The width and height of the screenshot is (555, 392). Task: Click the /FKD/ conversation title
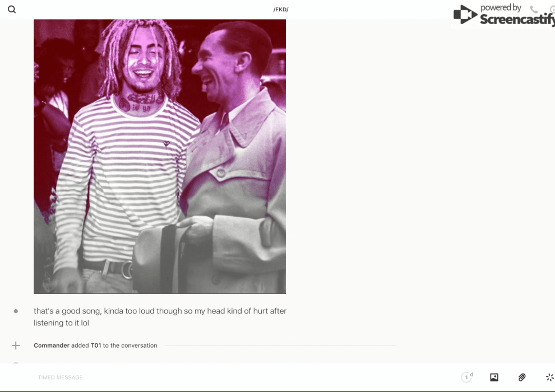pyautogui.click(x=281, y=10)
